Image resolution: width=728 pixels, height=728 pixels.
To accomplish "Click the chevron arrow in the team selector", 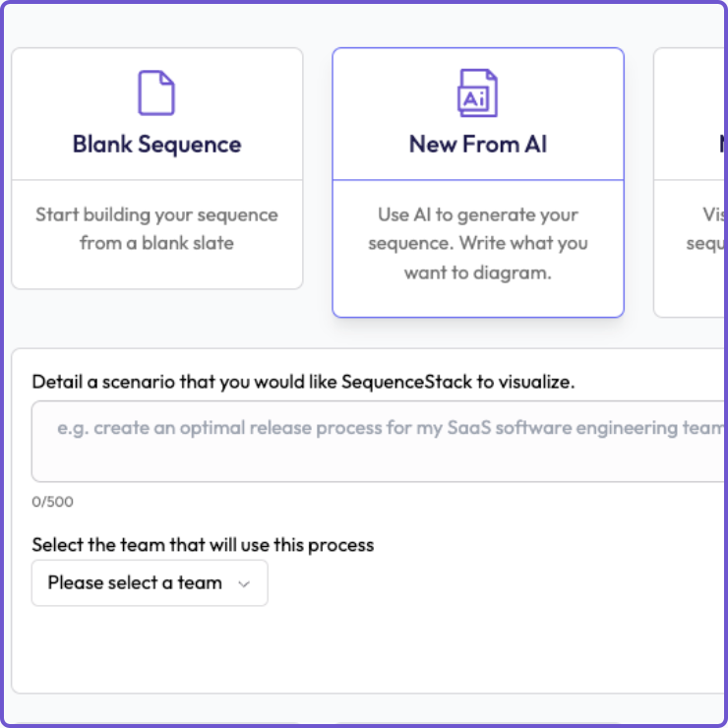I will pyautogui.click(x=245, y=583).
